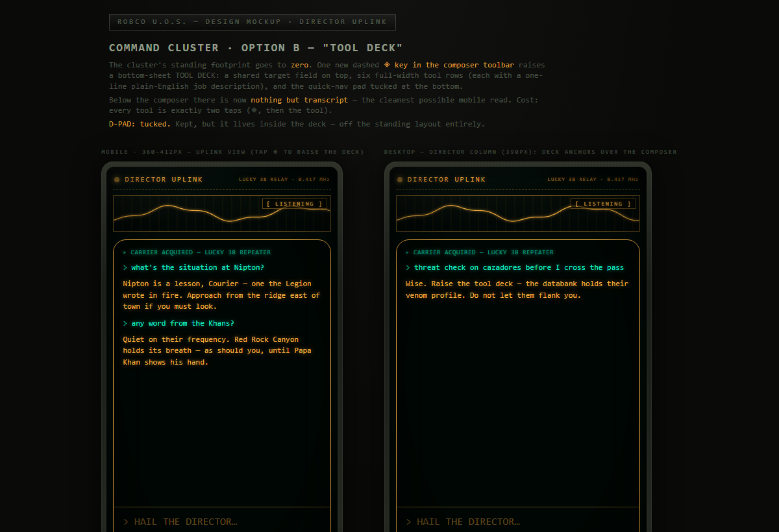Click the LISTENING badge in the desktop mockup

(603, 204)
